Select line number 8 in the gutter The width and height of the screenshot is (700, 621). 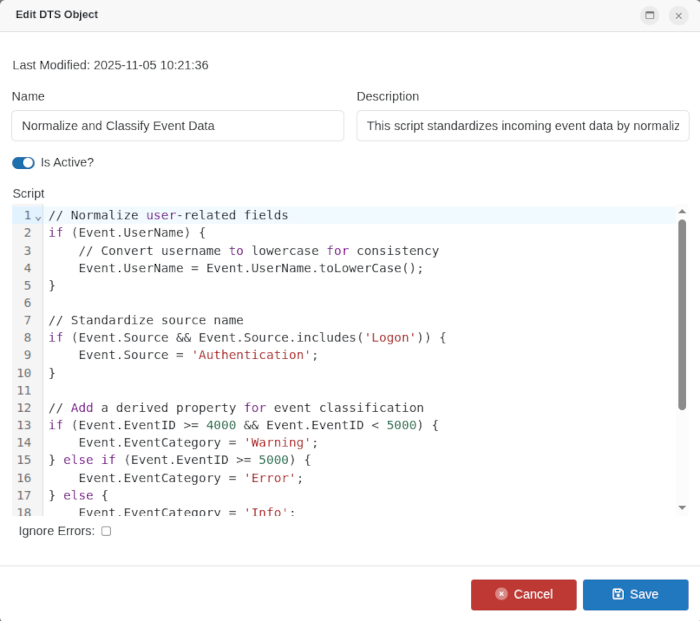tap(27, 337)
